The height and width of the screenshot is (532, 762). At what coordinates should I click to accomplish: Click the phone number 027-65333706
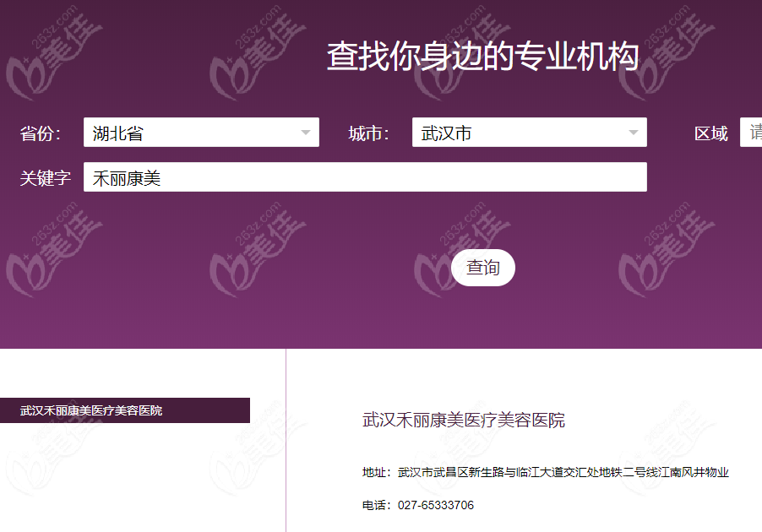point(435,505)
